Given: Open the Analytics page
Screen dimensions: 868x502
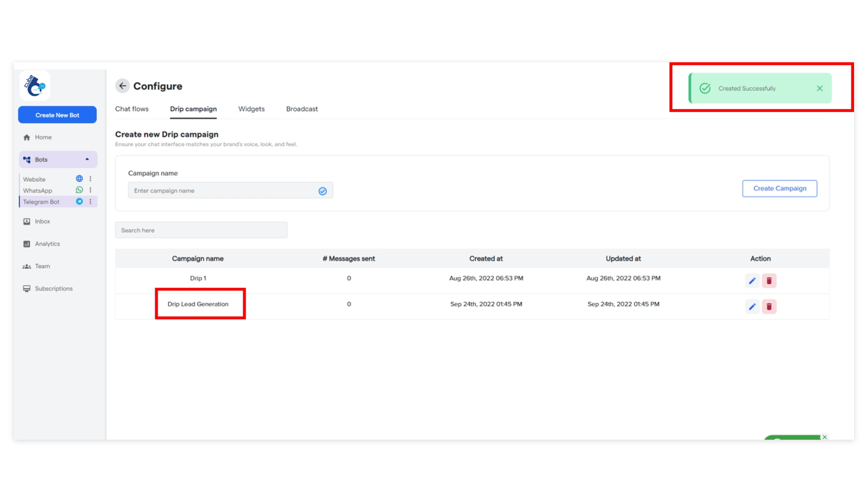Looking at the screenshot, I should (x=47, y=244).
